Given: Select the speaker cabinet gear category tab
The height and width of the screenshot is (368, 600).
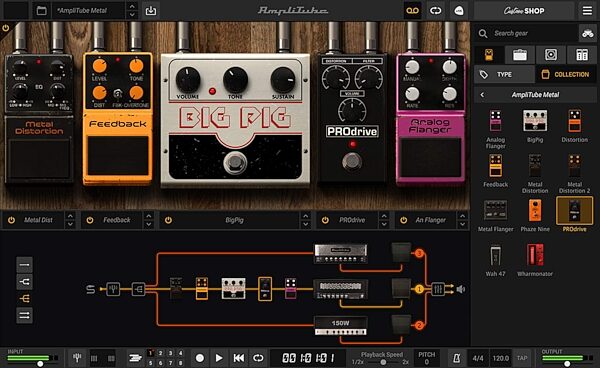Looking at the screenshot, I should click(551, 55).
